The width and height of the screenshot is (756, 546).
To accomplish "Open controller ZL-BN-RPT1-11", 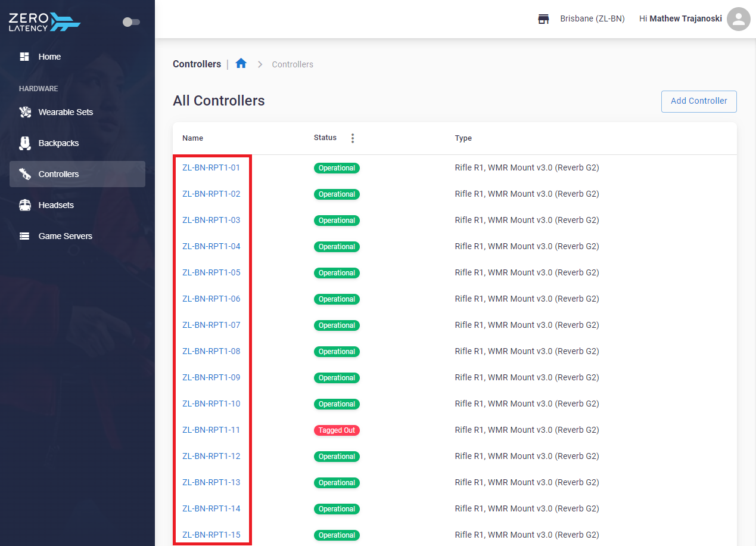I will point(211,430).
